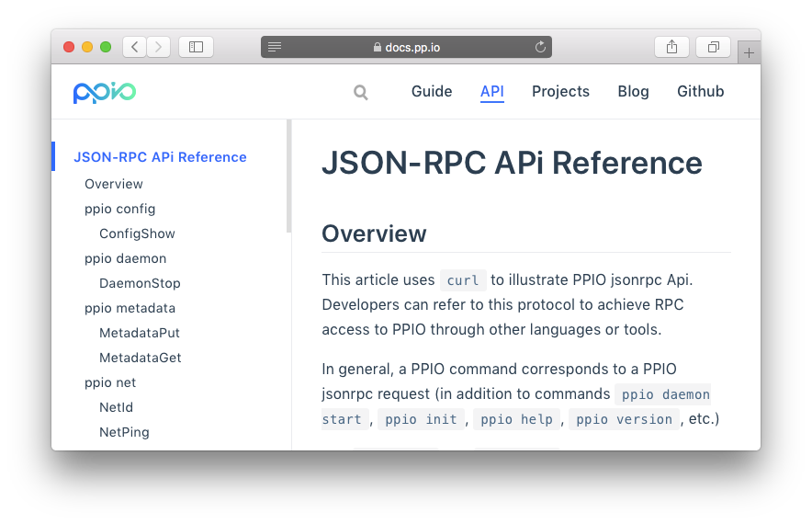The height and width of the screenshot is (524, 812).
Task: Click the main JSON-RPC APi Reference title
Action: tap(512, 163)
